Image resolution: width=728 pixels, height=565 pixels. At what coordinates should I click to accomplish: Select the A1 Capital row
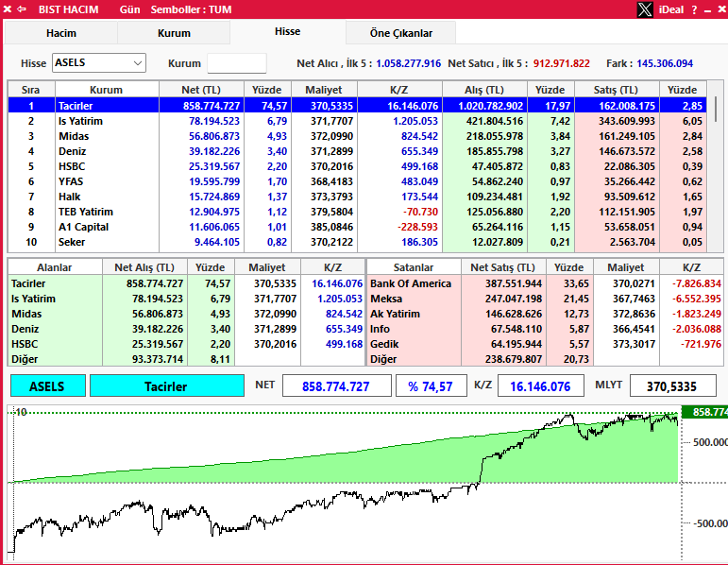click(357, 227)
